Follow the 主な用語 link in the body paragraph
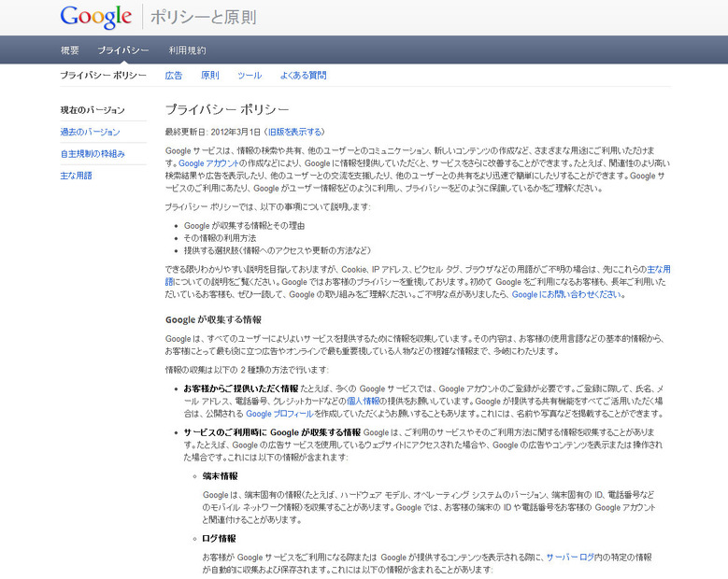Screen dimensions: 728x579 [x=659, y=269]
